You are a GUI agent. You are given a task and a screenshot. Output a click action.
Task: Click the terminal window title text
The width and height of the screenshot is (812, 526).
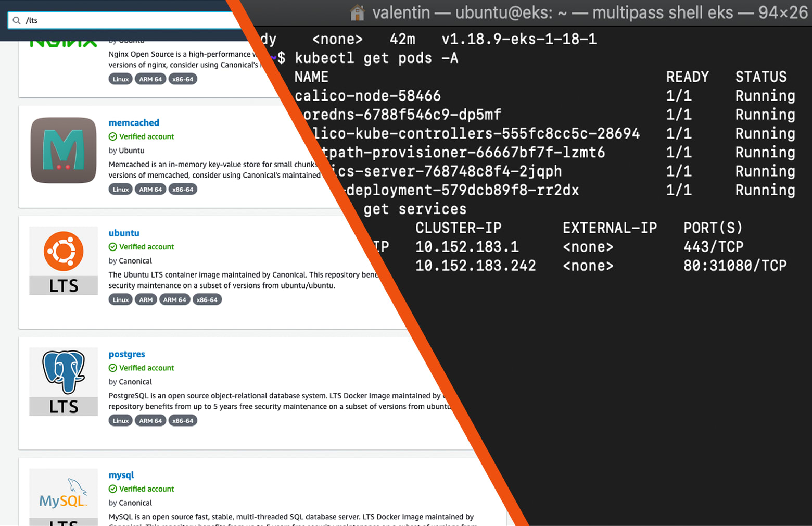590,12
